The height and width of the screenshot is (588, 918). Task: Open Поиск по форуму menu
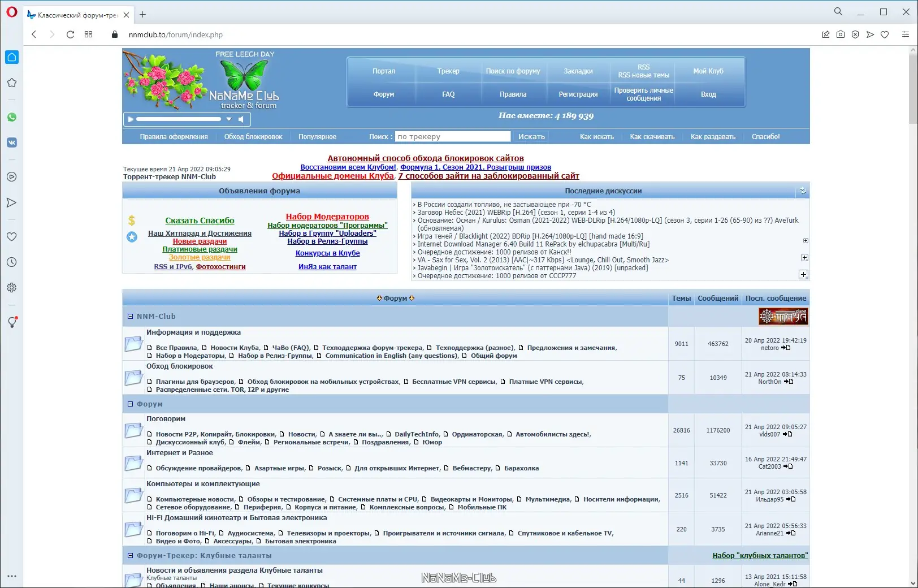pos(513,71)
